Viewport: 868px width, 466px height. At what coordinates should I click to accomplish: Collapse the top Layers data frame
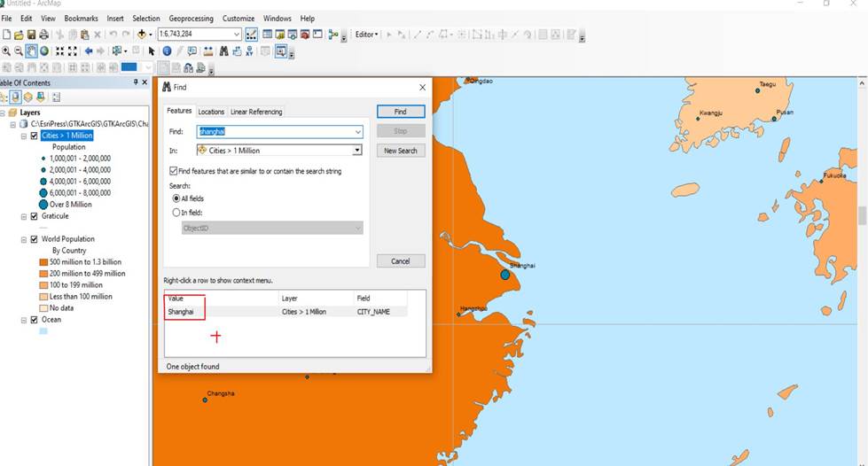click(x=3, y=113)
